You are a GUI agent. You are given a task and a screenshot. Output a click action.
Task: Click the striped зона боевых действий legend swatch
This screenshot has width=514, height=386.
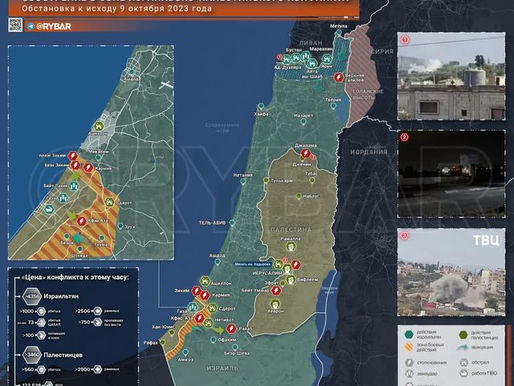(409, 347)
